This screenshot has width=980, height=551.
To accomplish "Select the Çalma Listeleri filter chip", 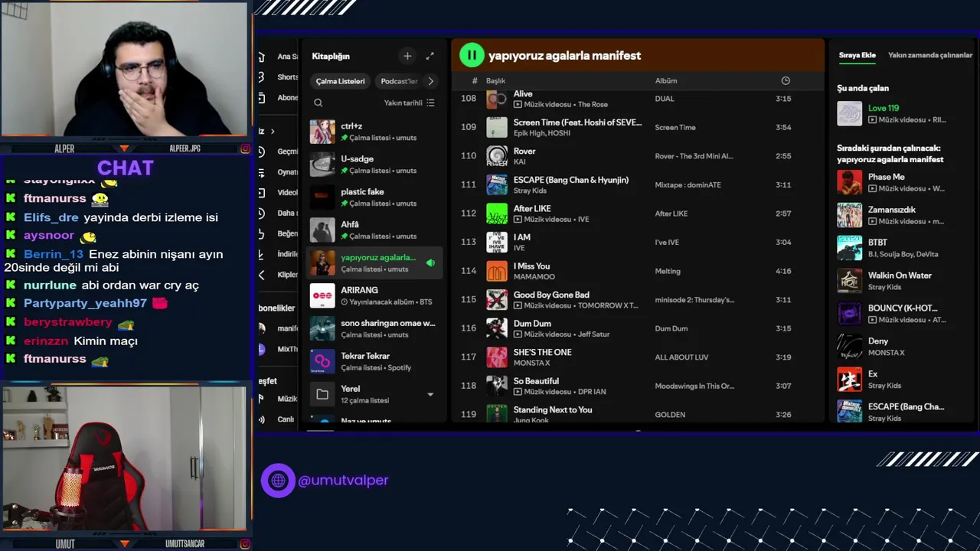I will tap(341, 81).
